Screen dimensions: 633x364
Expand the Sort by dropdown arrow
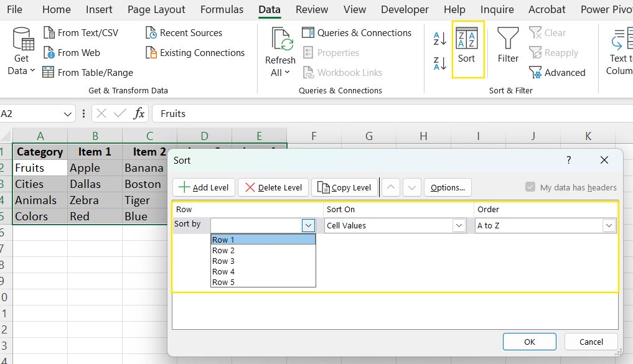(x=309, y=225)
